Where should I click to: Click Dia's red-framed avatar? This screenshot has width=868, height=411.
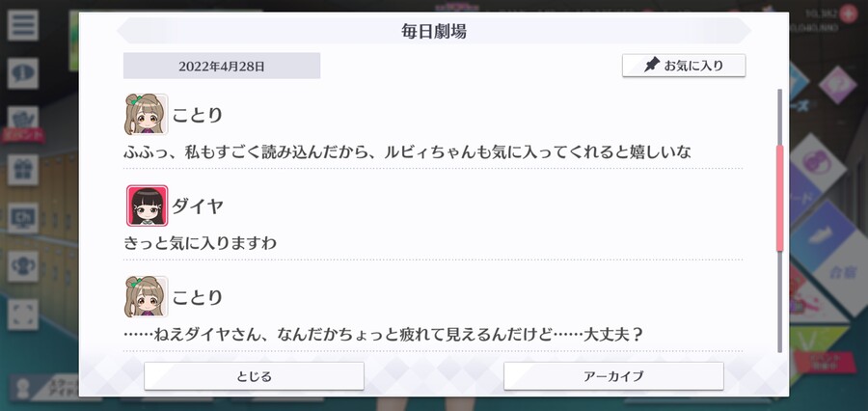[x=148, y=205]
